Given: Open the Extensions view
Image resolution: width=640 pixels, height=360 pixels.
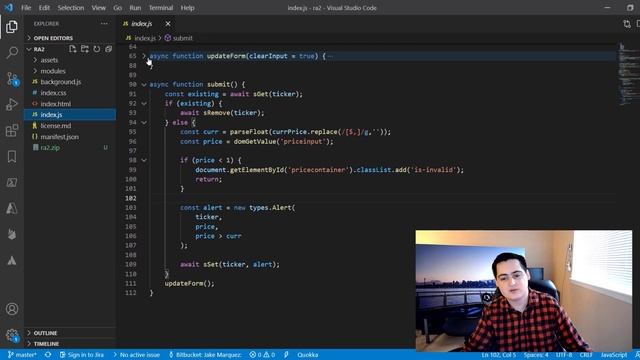Looking at the screenshot, I should pos(12,131).
